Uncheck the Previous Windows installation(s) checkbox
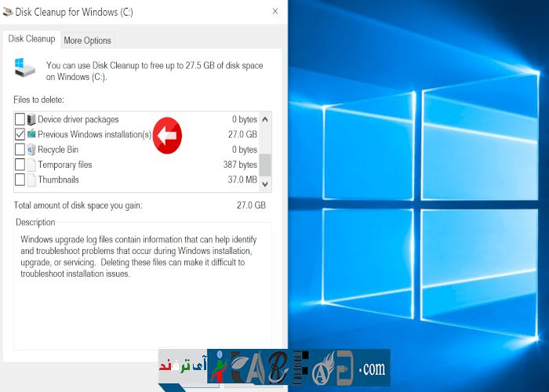The height and width of the screenshot is (392, 549). (20, 135)
